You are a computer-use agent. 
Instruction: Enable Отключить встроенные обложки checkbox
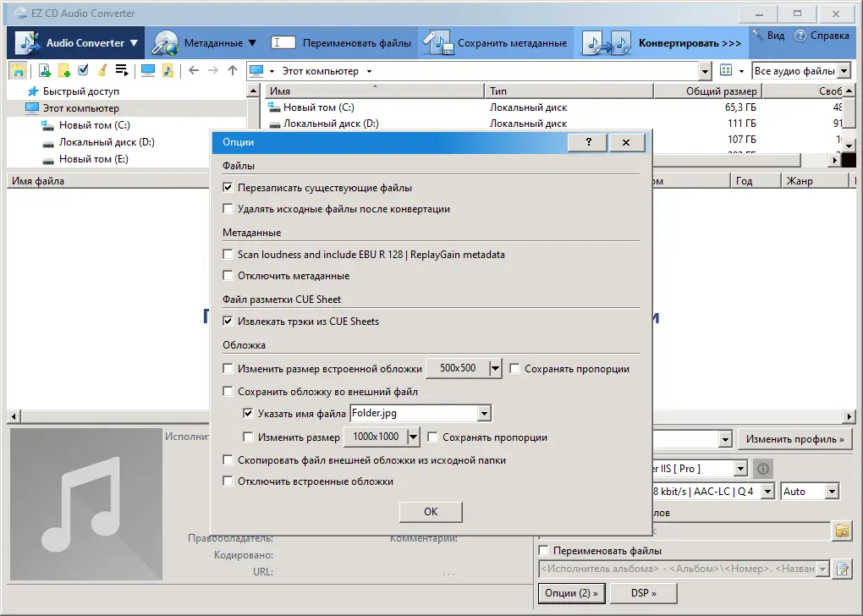pos(228,481)
